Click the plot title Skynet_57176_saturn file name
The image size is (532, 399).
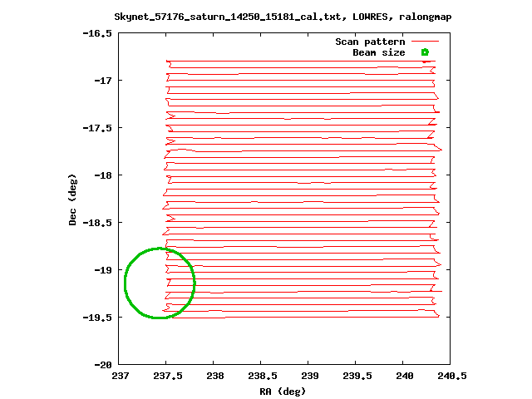pos(227,17)
